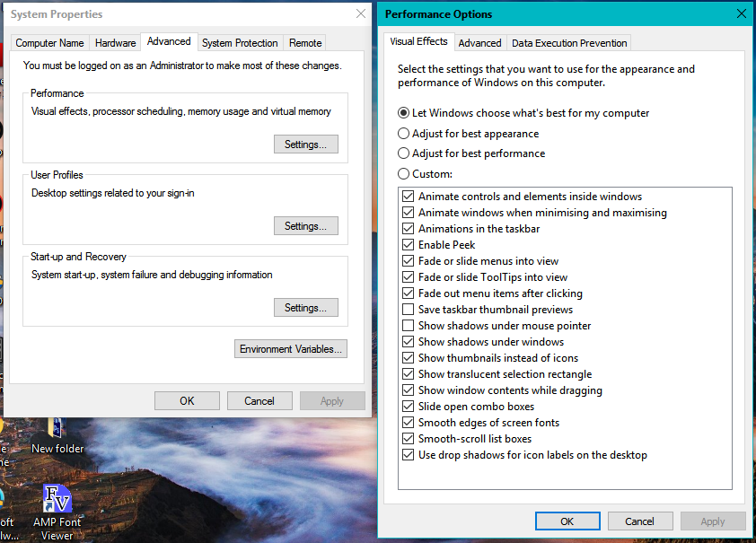Enable 'Save taskbar thumbnail previews'
Screen dimensions: 756x543
[x=409, y=309]
